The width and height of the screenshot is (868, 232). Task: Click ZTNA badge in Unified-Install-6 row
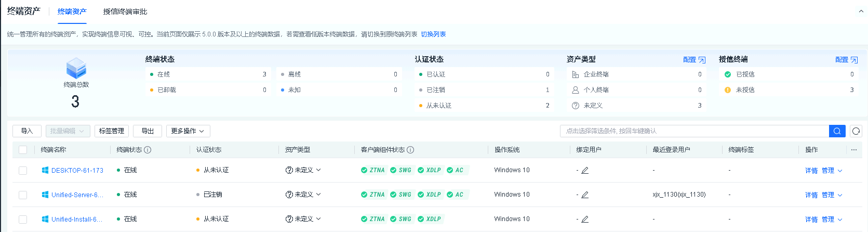pyautogui.click(x=373, y=219)
